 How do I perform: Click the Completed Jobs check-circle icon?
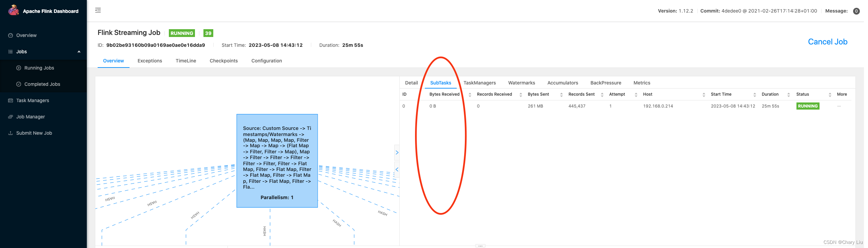pyautogui.click(x=19, y=84)
